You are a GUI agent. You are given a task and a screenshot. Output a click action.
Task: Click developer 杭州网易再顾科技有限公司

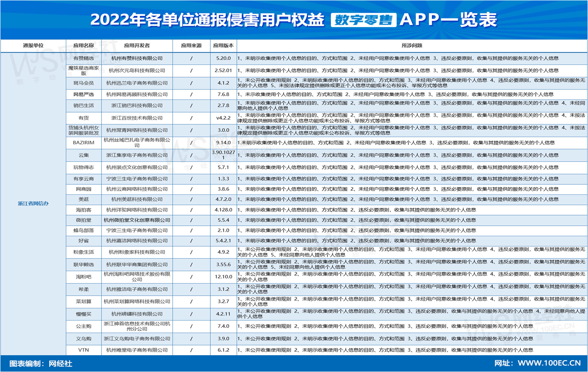coord(137,94)
